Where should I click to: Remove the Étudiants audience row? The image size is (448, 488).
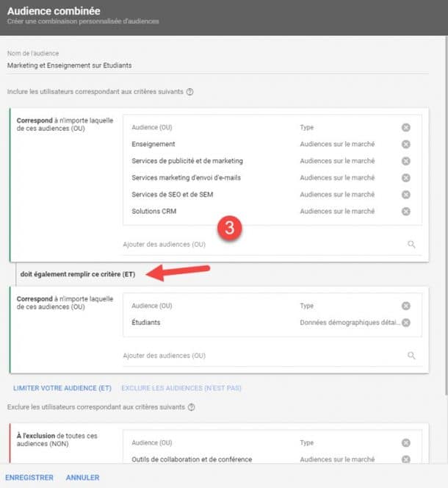(x=405, y=323)
